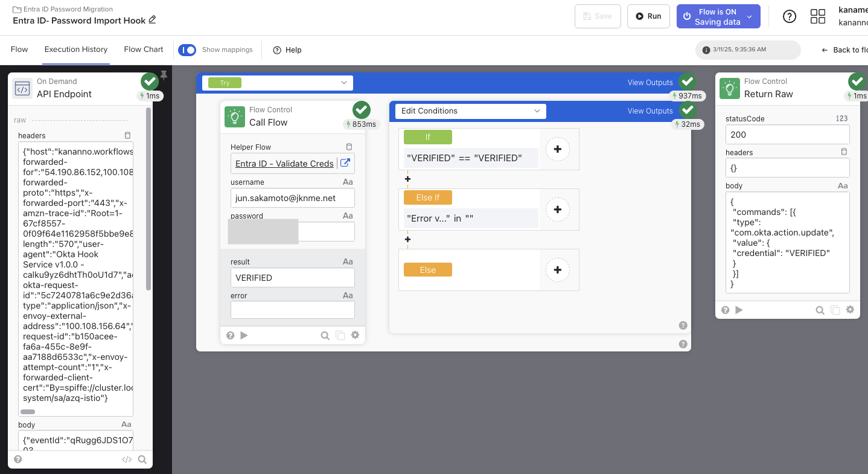Click the statusCode input field
This screenshot has height=474, width=868.
(787, 135)
